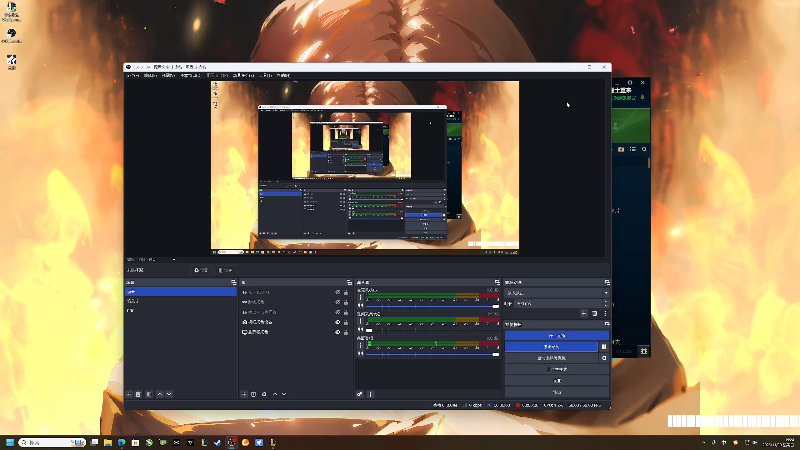Pause the recording with the pause icon

point(604,347)
